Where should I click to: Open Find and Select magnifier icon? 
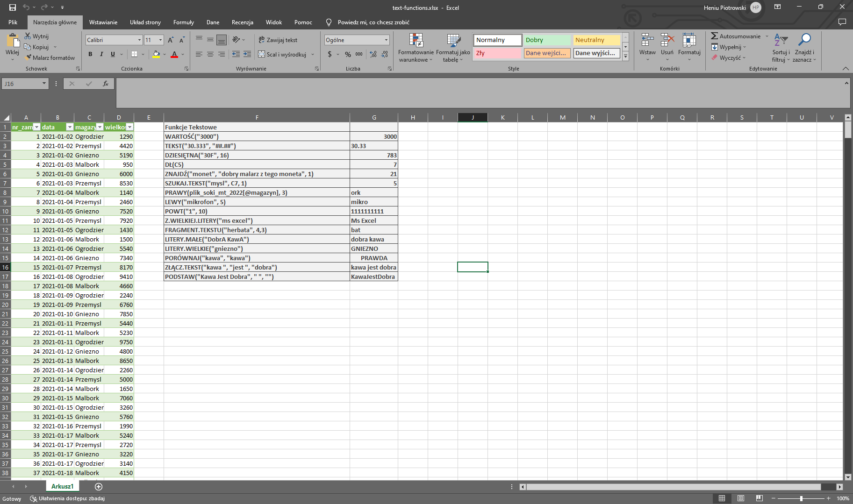tap(804, 40)
